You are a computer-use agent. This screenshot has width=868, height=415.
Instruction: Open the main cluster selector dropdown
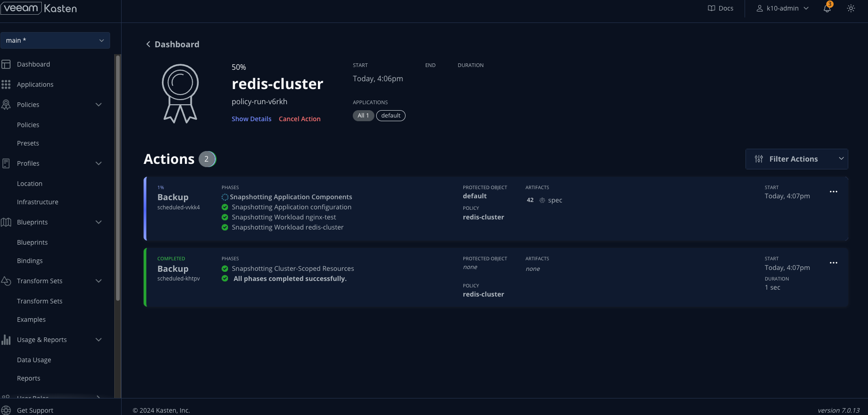click(55, 40)
